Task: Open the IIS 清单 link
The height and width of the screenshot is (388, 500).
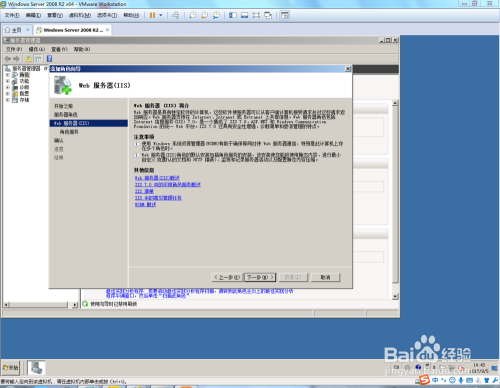Action: point(144,191)
